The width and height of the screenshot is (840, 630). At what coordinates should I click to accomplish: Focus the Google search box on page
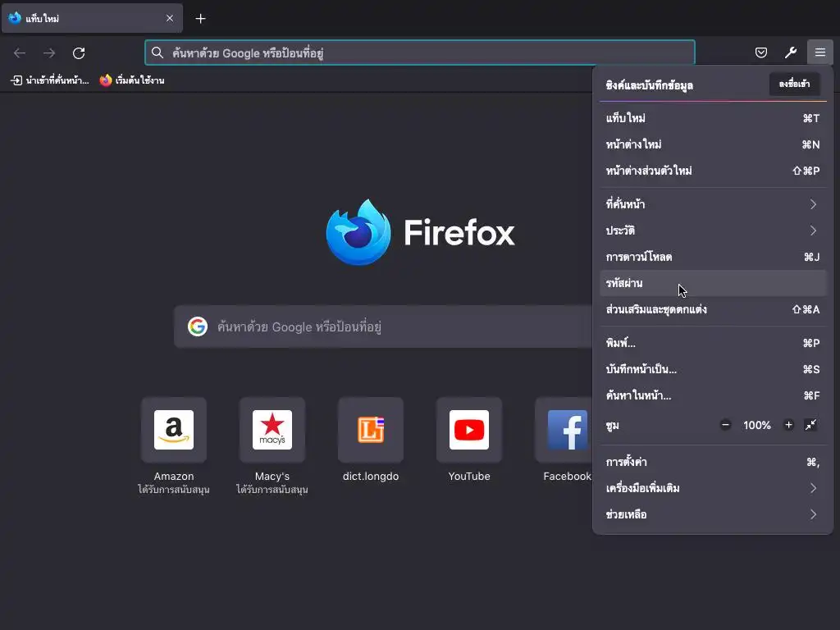click(383, 326)
